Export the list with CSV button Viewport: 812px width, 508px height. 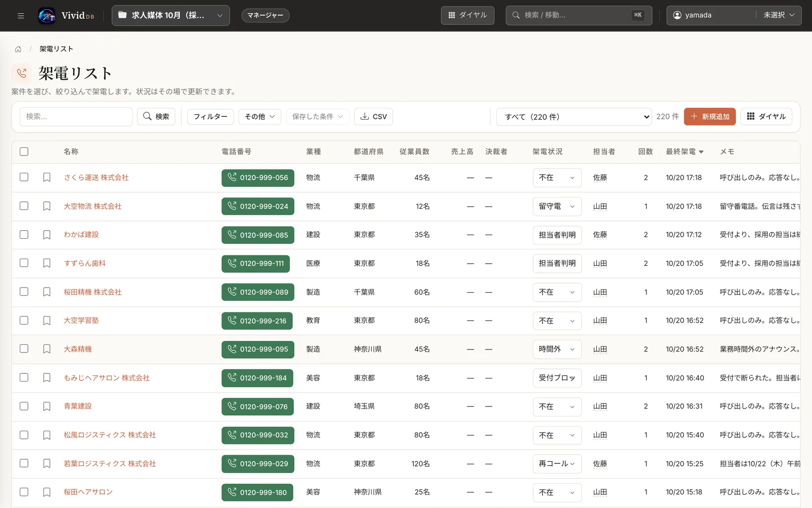374,117
